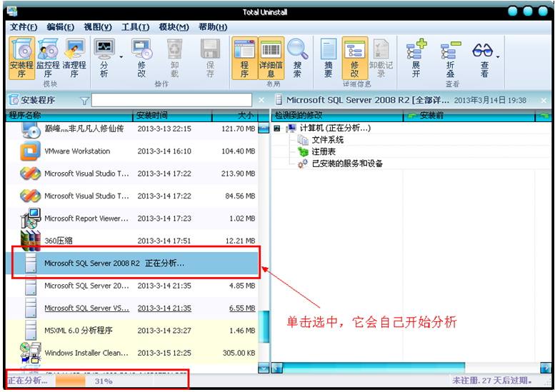Select the Windows Installer Clean... row
555x392 pixels.
pos(132,353)
